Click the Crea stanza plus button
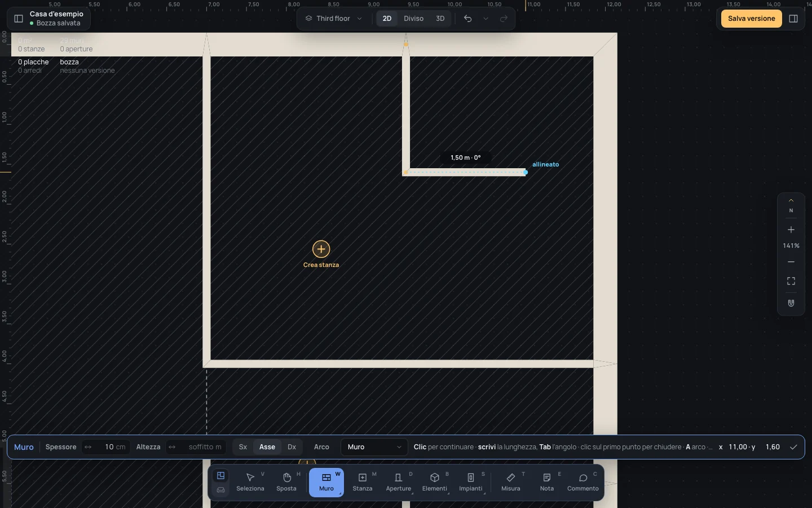 tap(321, 249)
